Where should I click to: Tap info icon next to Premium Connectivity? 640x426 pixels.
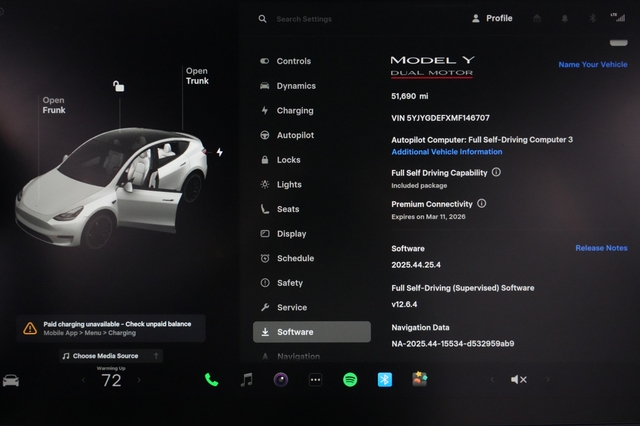482,203
